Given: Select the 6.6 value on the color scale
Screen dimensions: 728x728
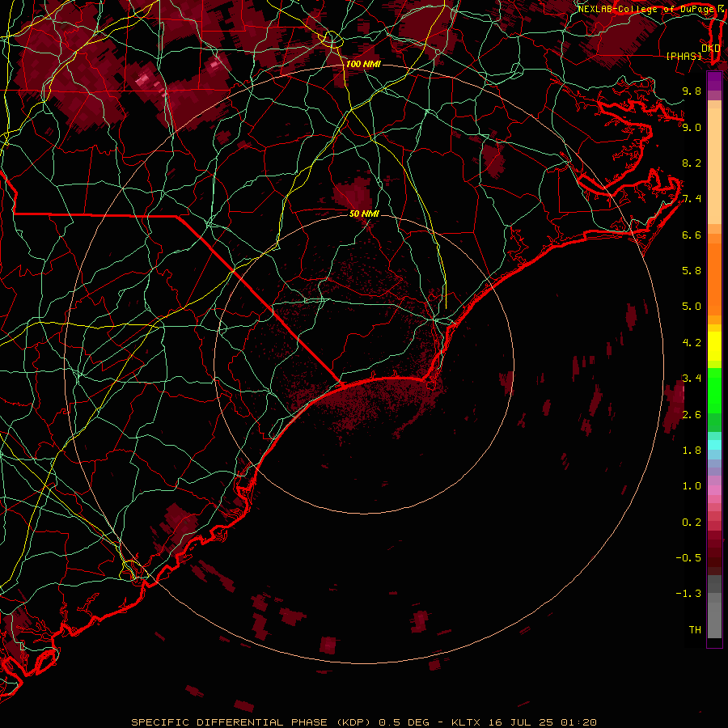Looking at the screenshot, I should pyautogui.click(x=692, y=235).
